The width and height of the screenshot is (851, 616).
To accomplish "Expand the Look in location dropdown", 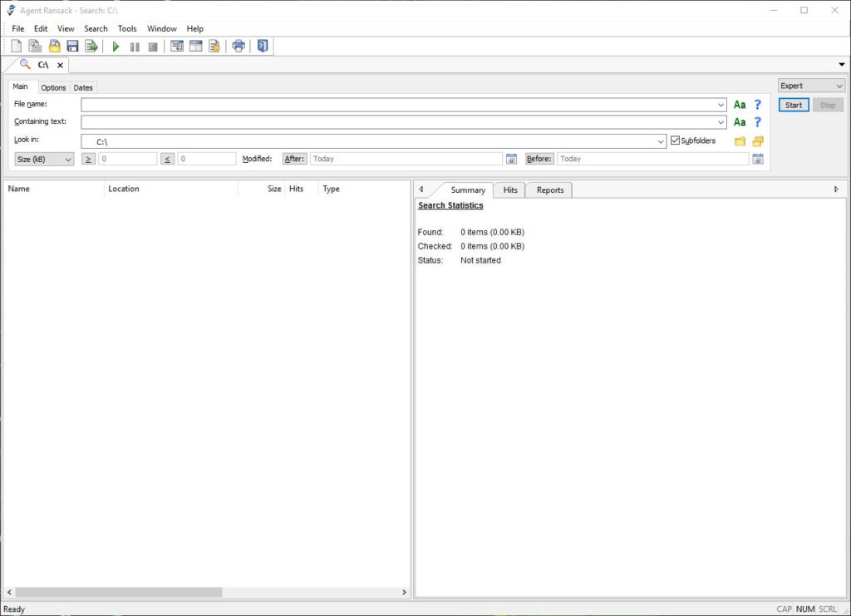I will click(x=661, y=141).
